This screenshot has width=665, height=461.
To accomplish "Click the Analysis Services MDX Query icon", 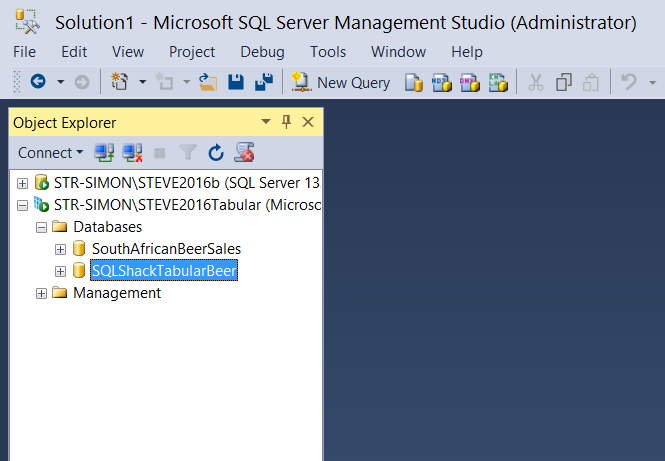I will 441,83.
